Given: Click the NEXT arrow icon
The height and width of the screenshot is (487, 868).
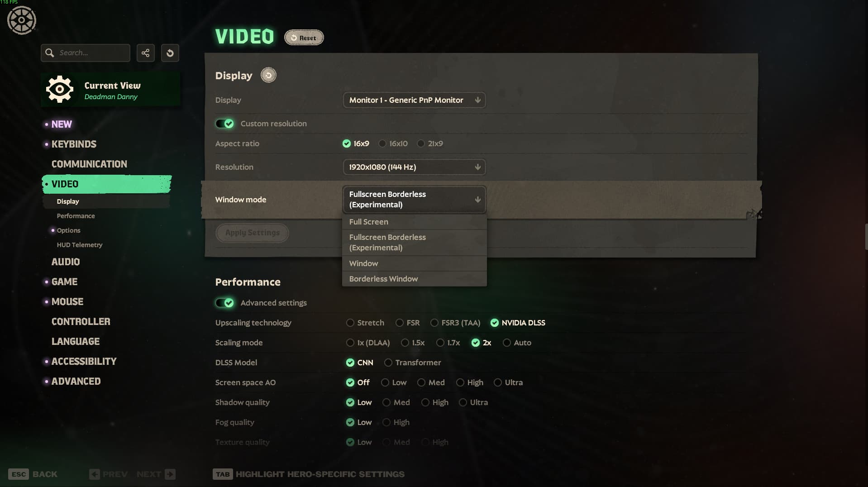Looking at the screenshot, I should 170,474.
